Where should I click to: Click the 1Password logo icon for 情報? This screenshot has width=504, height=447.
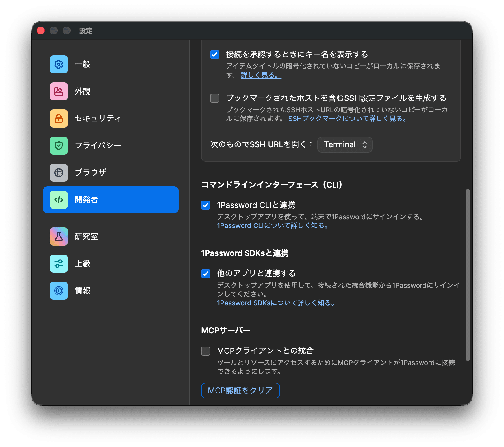[x=59, y=291]
